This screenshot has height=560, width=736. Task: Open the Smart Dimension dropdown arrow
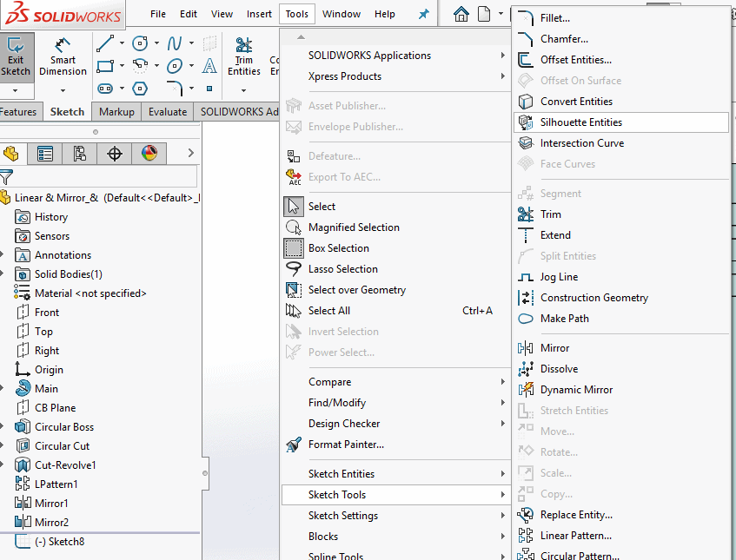63,90
